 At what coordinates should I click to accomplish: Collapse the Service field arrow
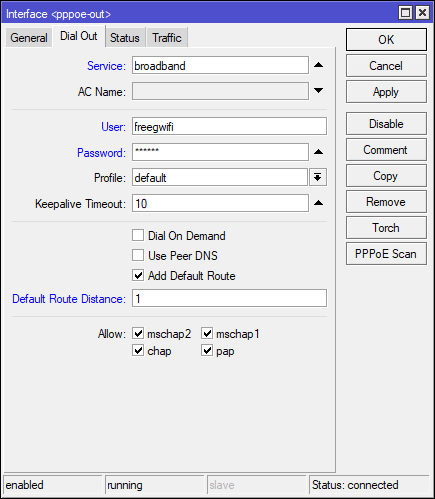318,65
